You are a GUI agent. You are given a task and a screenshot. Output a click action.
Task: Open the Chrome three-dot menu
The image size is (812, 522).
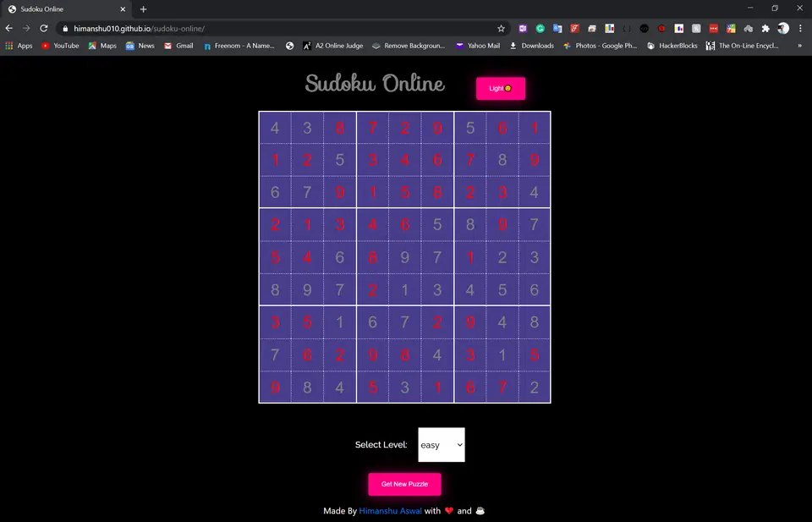coord(800,29)
